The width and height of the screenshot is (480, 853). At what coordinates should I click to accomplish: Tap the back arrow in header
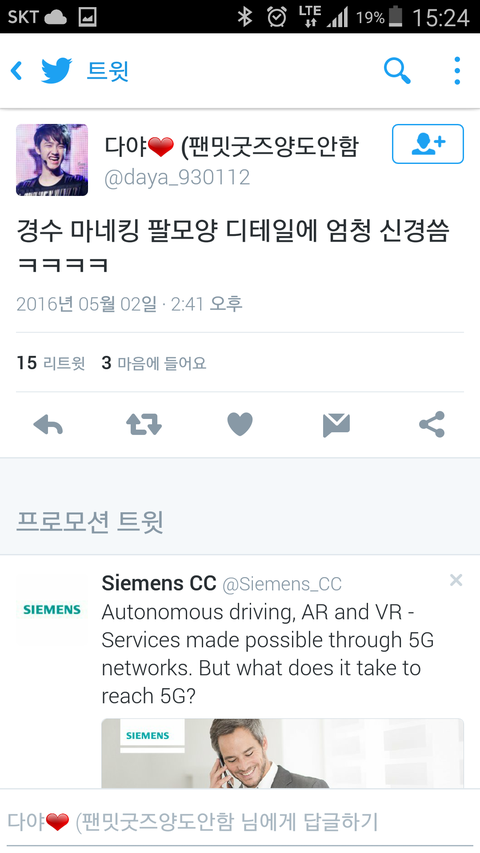(x=17, y=71)
